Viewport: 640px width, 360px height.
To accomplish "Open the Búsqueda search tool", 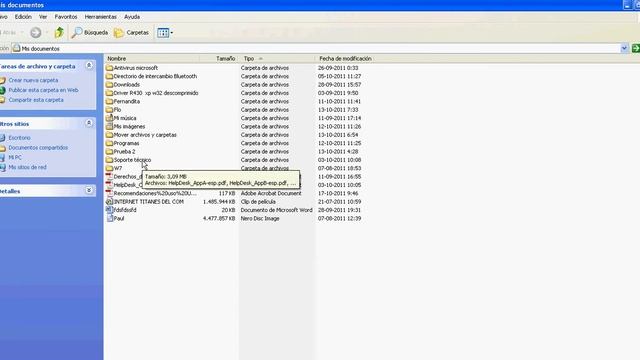I will 89,32.
